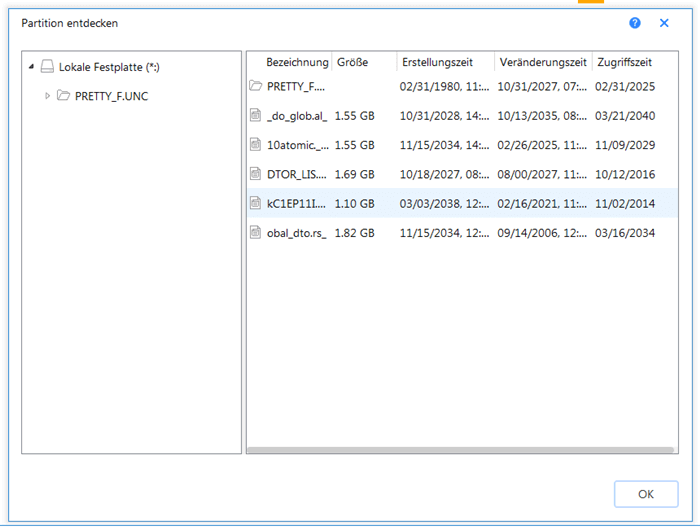
Task: Click the PRETTY_F folder icon in file list
Action: tap(256, 86)
